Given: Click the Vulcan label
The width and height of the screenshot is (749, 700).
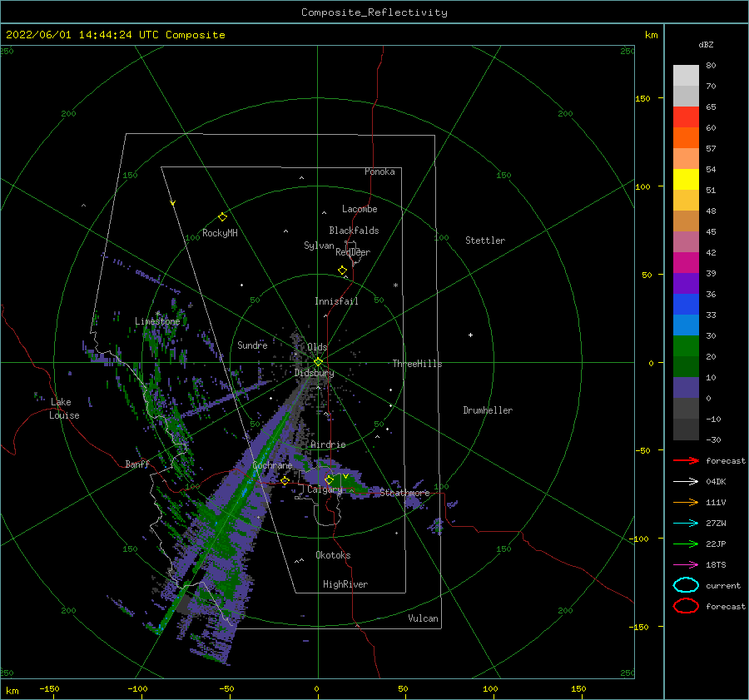Looking at the screenshot, I should pos(423,618).
